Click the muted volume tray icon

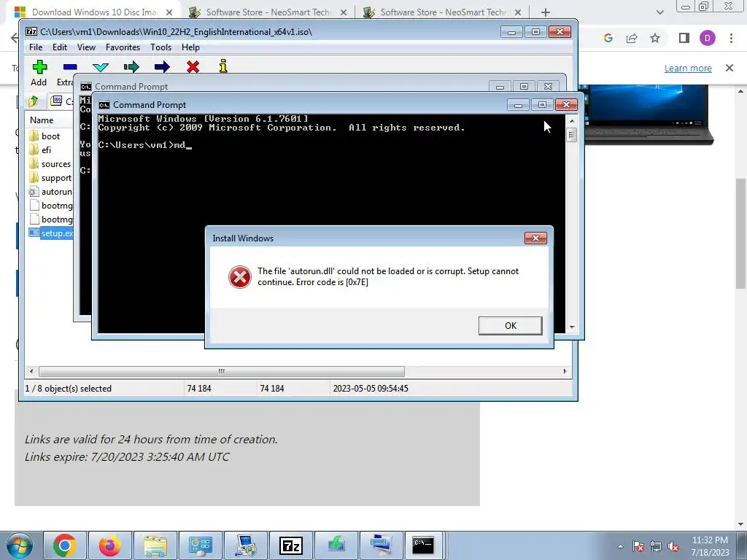[673, 546]
